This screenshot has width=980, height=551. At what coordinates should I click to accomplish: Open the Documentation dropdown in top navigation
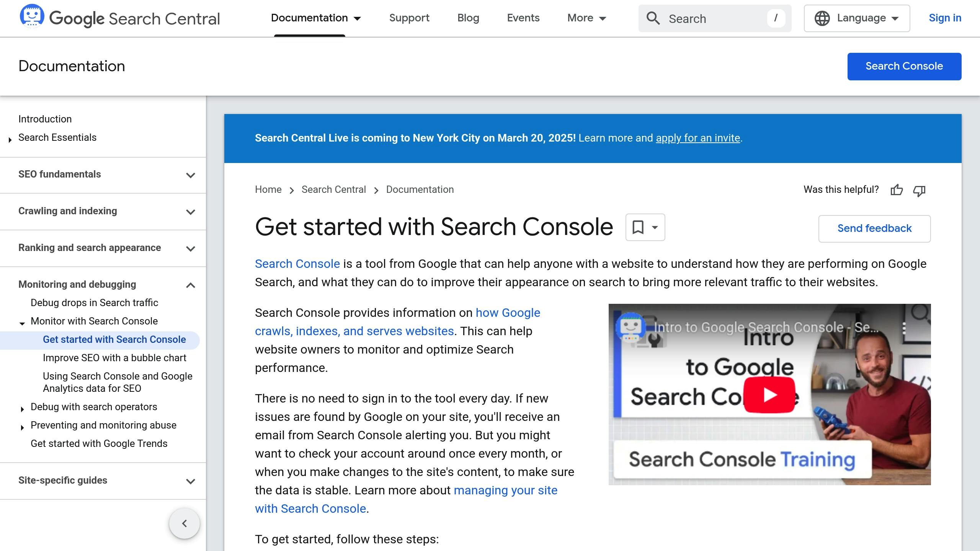click(x=316, y=18)
